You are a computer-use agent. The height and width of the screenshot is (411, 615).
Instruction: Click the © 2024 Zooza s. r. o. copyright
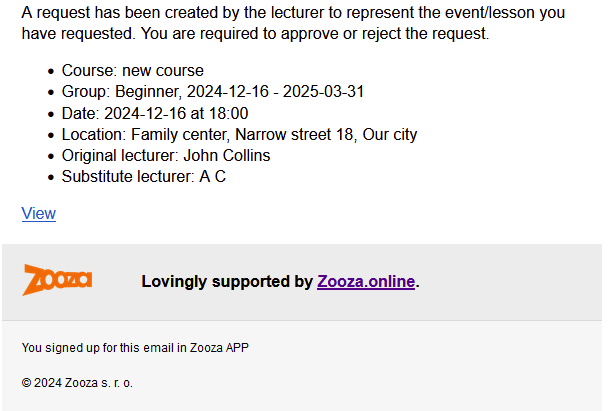77,383
